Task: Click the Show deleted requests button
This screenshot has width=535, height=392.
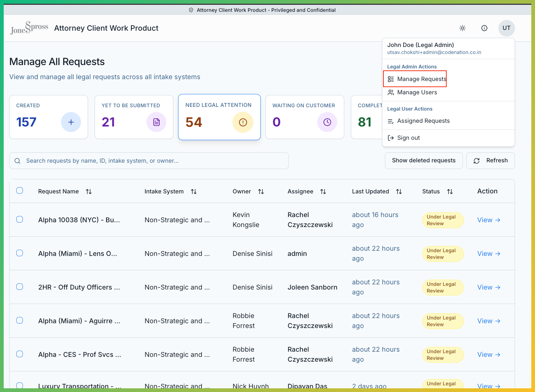Action: [423, 160]
